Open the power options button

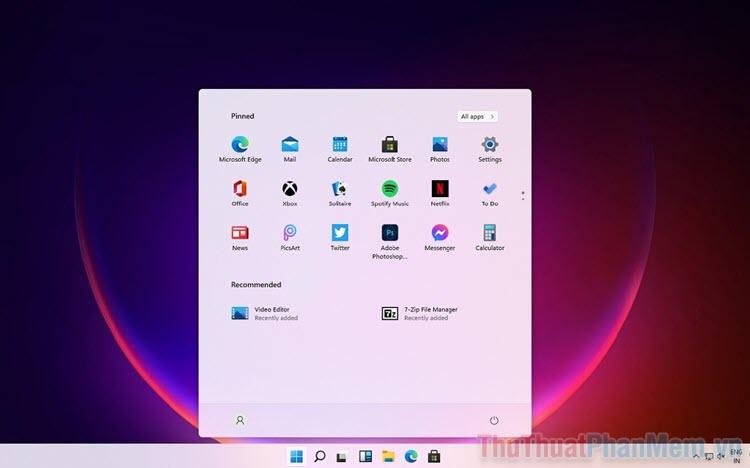[x=494, y=421]
